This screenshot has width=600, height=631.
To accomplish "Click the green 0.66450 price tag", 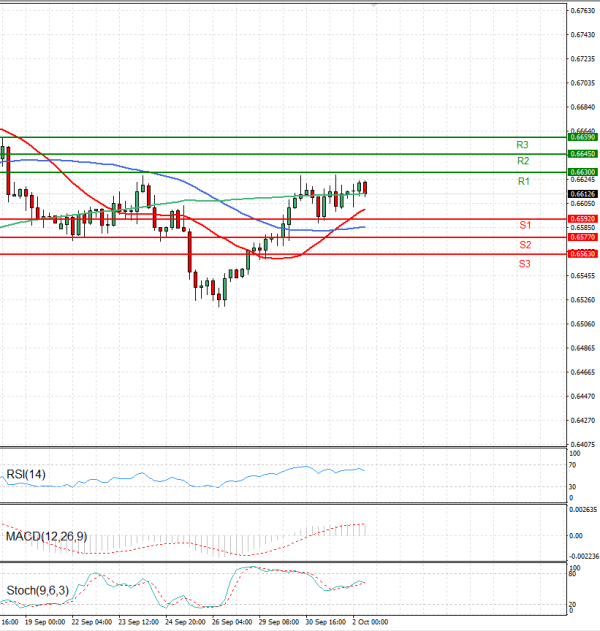I will [583, 154].
